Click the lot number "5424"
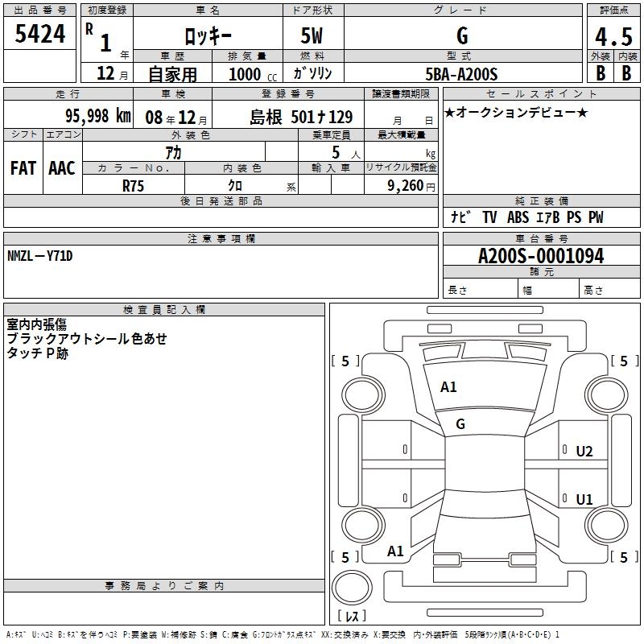The image size is (644, 644). [x=39, y=34]
